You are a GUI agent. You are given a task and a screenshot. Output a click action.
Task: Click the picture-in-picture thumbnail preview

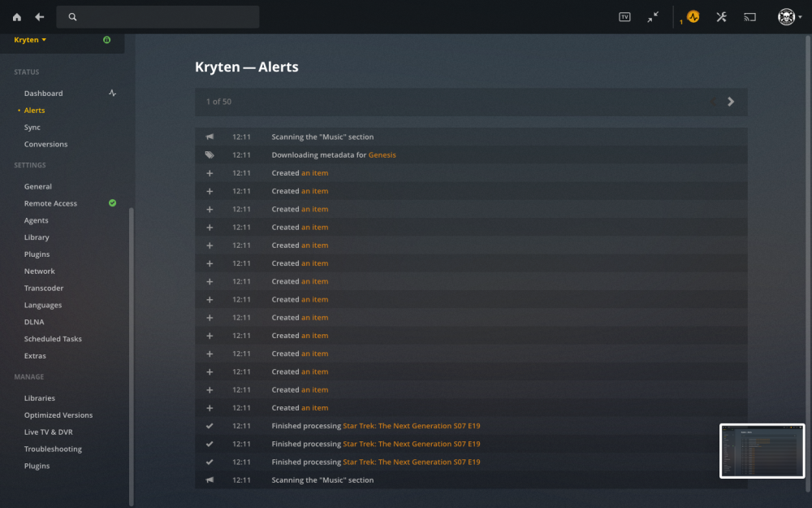coord(762,451)
